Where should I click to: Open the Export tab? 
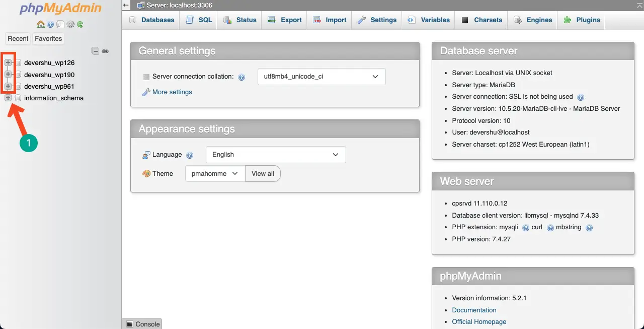point(284,20)
